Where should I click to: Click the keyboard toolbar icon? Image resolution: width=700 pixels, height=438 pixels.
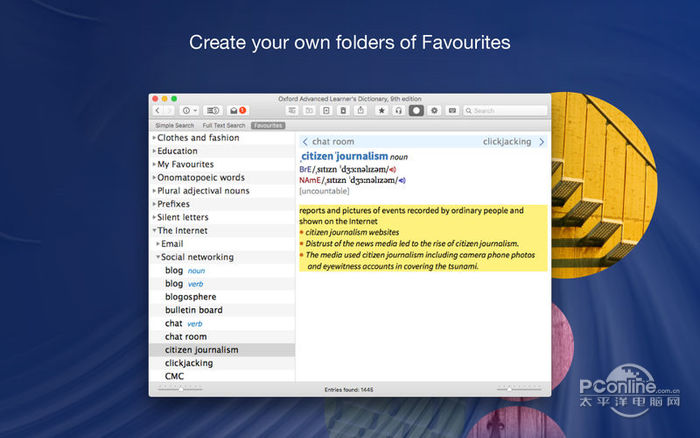click(x=452, y=110)
